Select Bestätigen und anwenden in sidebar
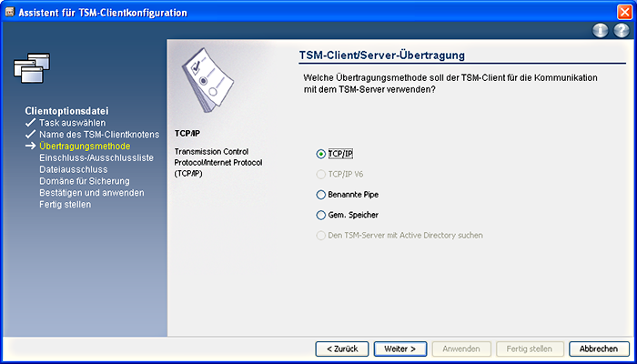637x364 pixels. (x=91, y=193)
